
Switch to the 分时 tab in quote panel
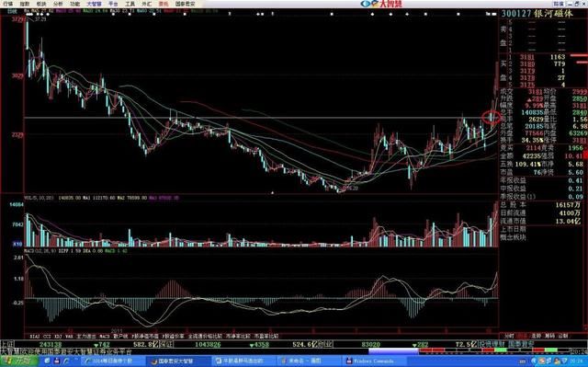tap(508, 336)
